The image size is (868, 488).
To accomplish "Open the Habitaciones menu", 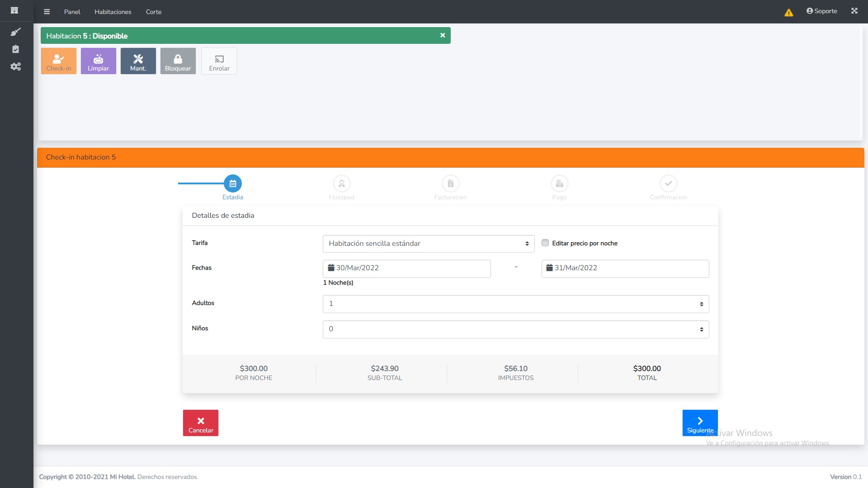I will [113, 12].
